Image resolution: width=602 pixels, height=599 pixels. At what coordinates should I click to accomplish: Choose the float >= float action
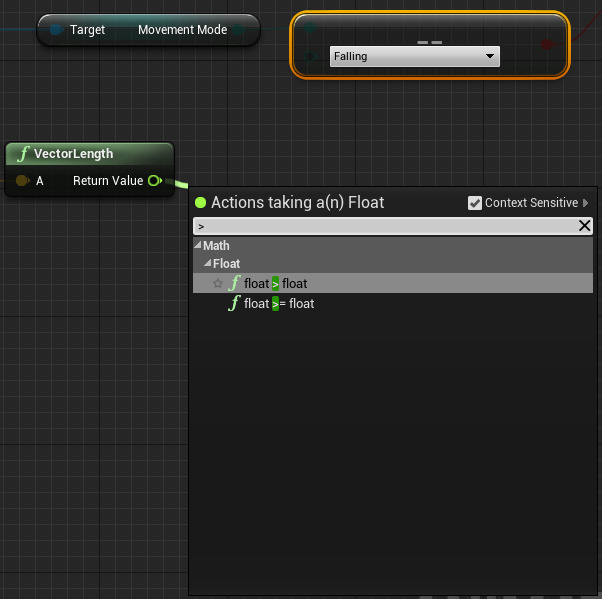point(279,303)
